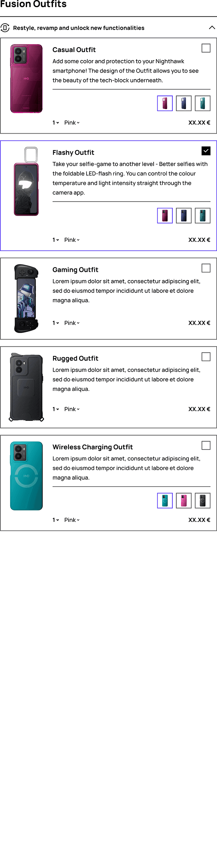Click the Rugged Outfit heading
This screenshot has height=868, width=217.
pos(75,358)
